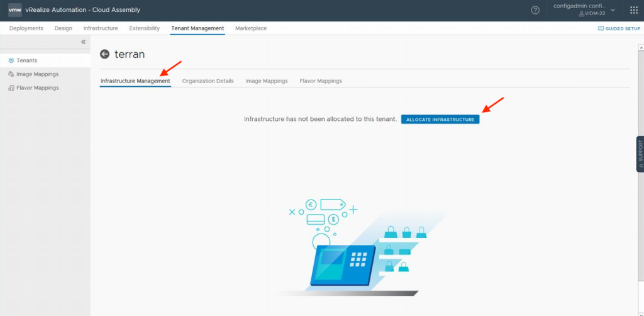Open the apps grid icon
The width and height of the screenshot is (644, 316).
coord(634,10)
